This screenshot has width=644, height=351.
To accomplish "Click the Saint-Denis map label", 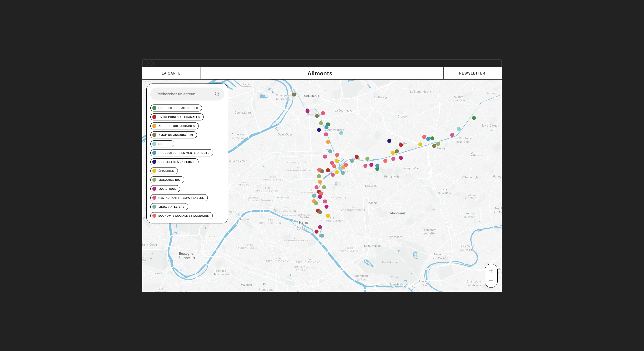I will (x=310, y=96).
